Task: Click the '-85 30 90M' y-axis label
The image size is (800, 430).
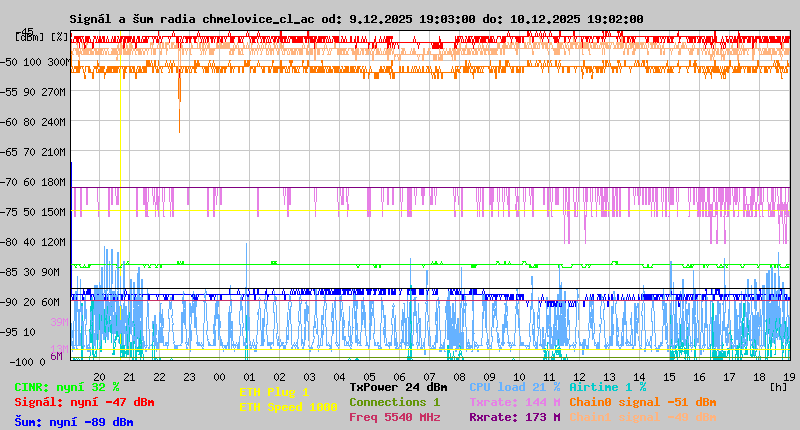Action: coord(31,272)
